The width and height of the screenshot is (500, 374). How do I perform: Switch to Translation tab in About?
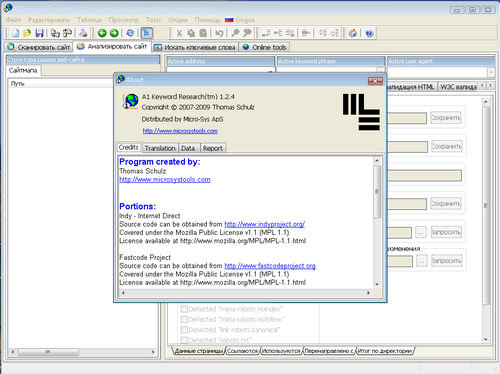click(160, 148)
